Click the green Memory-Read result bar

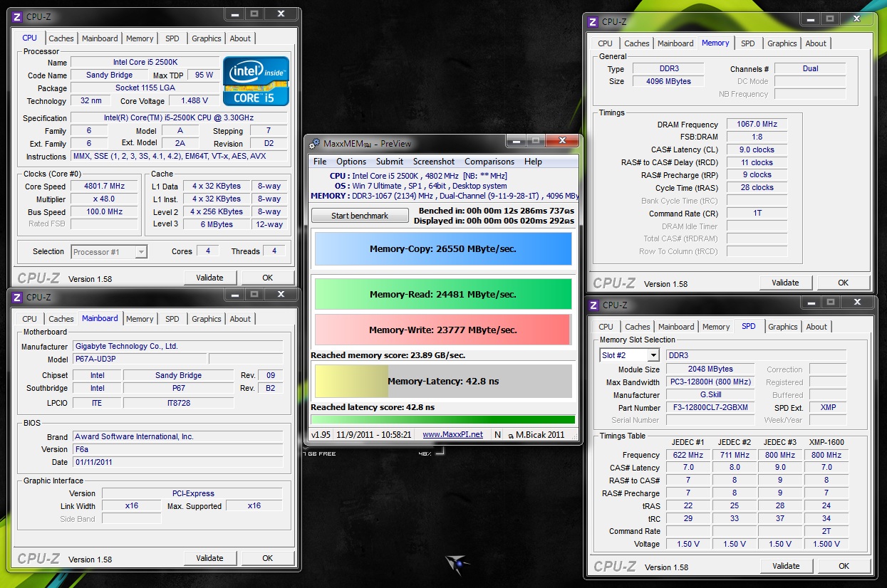coord(443,294)
